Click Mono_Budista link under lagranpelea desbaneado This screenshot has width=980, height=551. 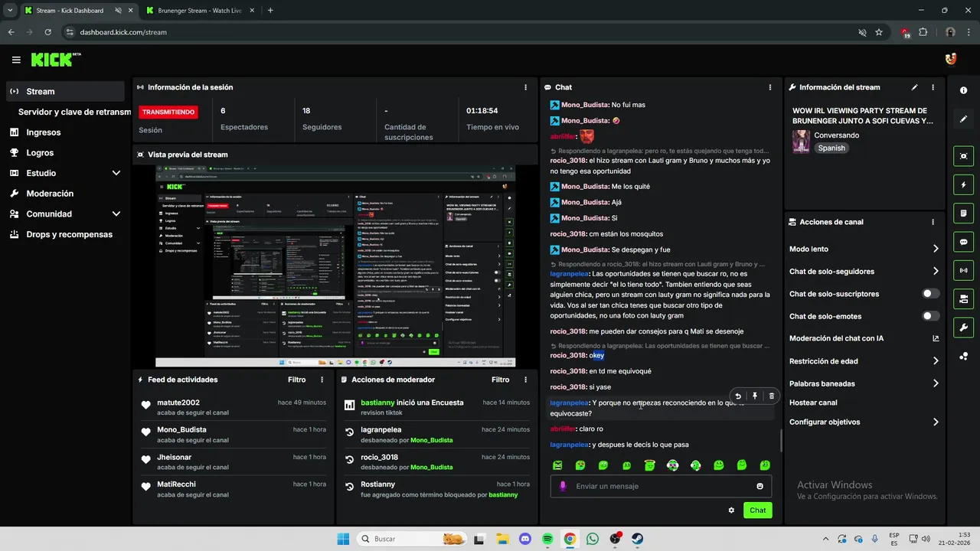pos(431,441)
